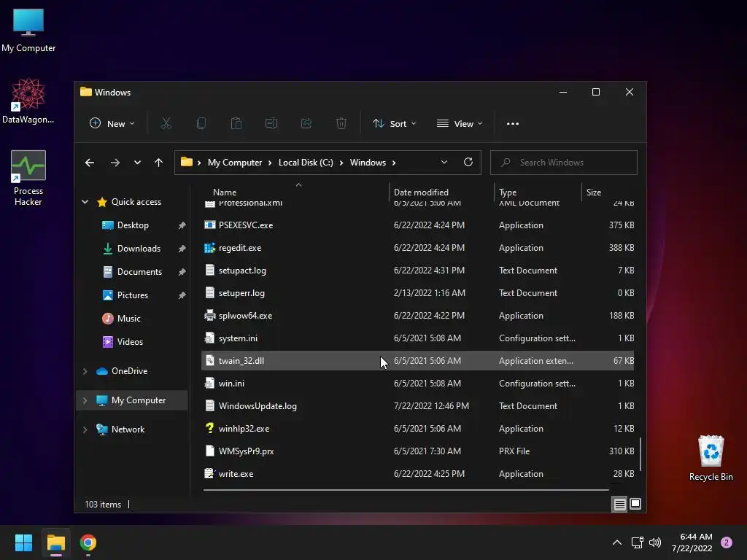Open clock and date in taskbar

coord(692,542)
